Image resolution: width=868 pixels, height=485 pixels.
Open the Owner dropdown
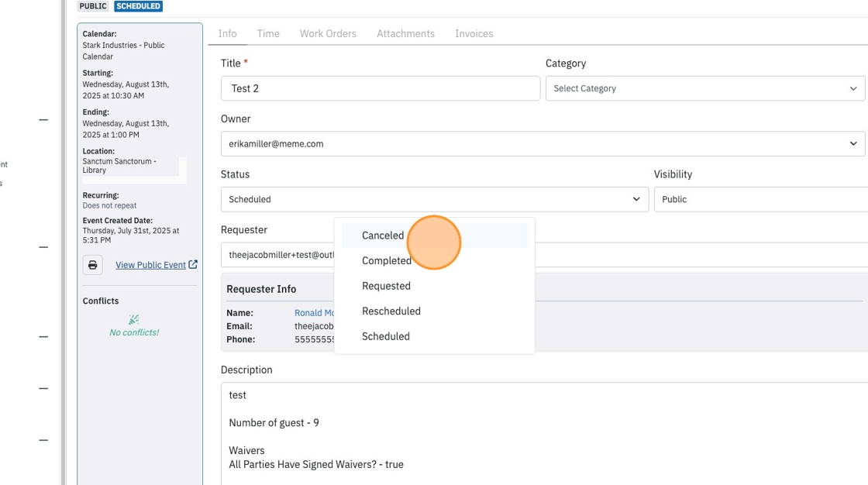tap(543, 144)
